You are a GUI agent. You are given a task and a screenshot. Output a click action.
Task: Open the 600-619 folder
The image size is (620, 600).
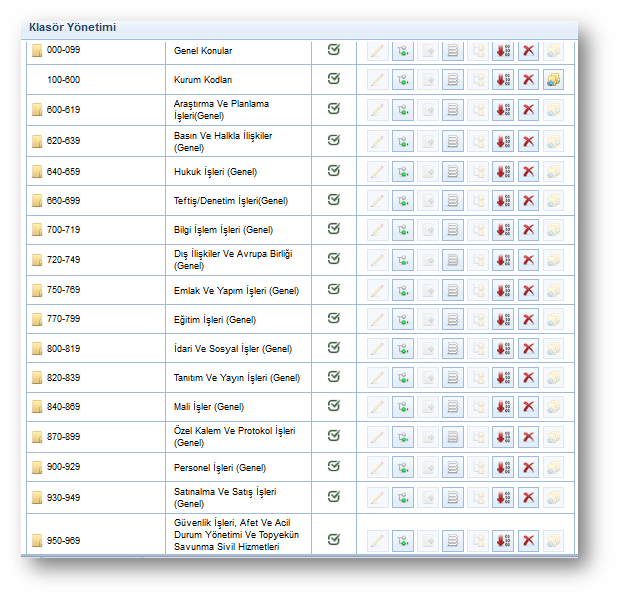click(61, 110)
